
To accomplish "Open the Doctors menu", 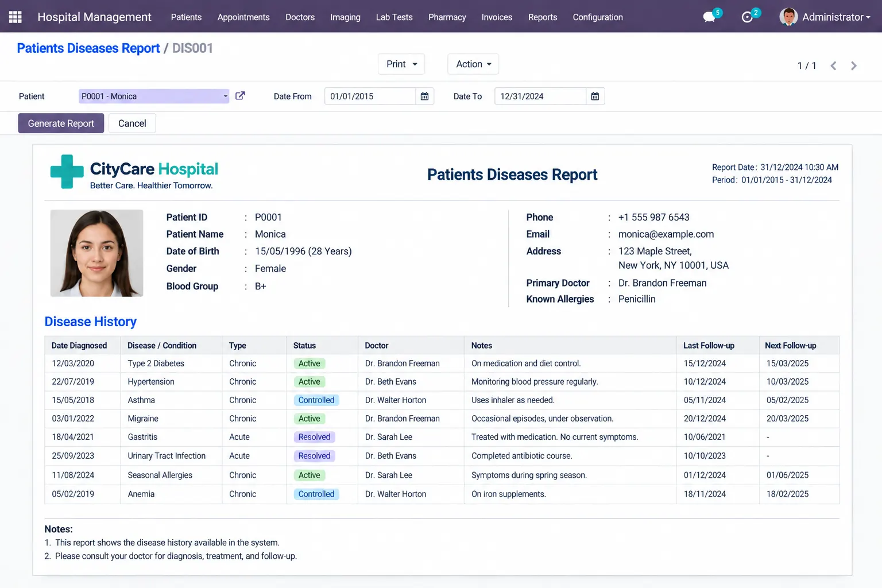I will [300, 17].
